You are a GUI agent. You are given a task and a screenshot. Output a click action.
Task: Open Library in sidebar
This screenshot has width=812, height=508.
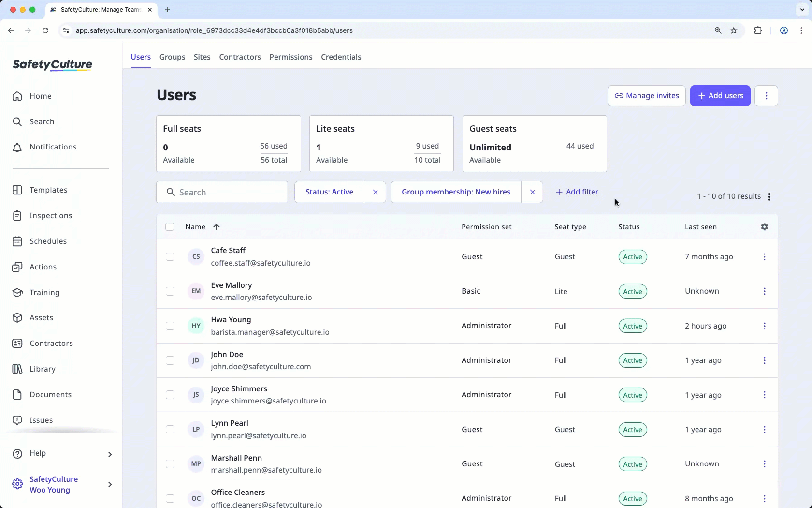pos(34,369)
